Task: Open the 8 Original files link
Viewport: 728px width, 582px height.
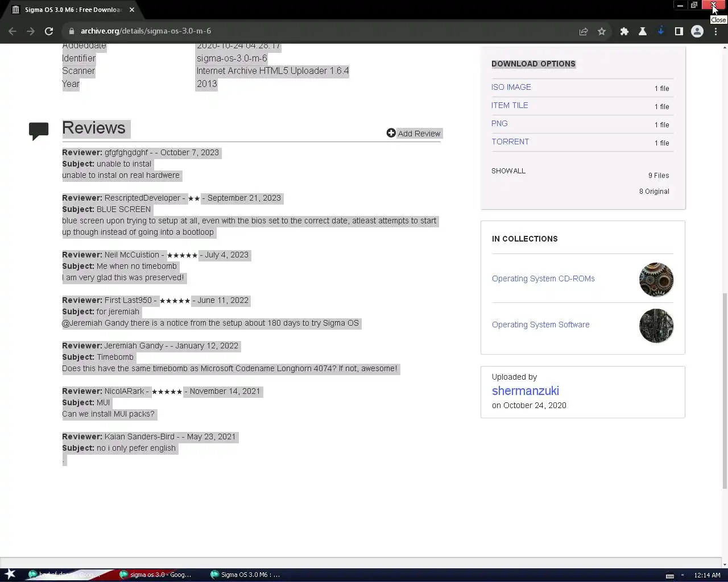Action: [x=654, y=192]
